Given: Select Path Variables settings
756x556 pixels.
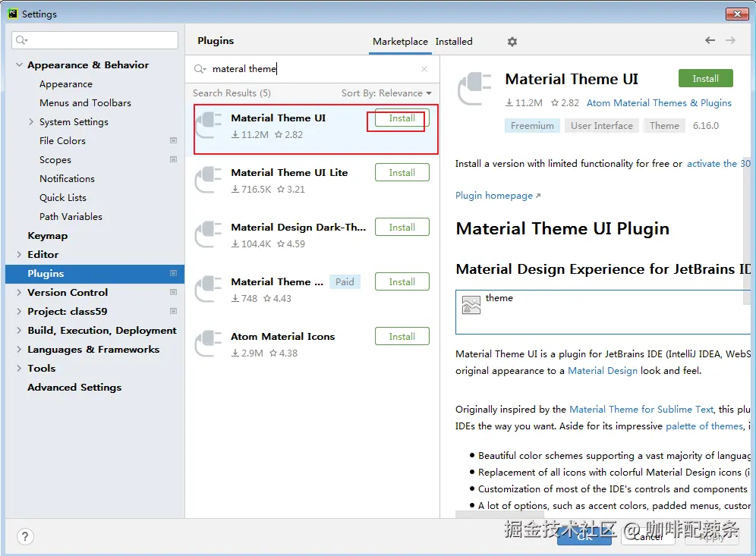Looking at the screenshot, I should click(71, 217).
